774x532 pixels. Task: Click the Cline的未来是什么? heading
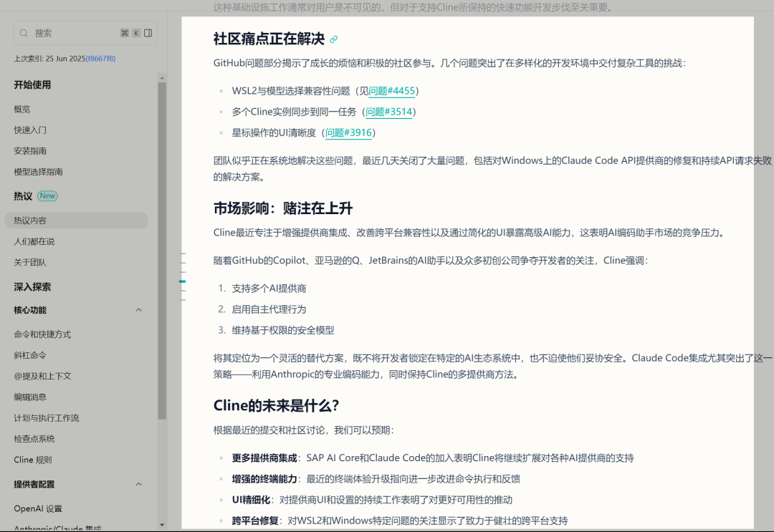276,406
